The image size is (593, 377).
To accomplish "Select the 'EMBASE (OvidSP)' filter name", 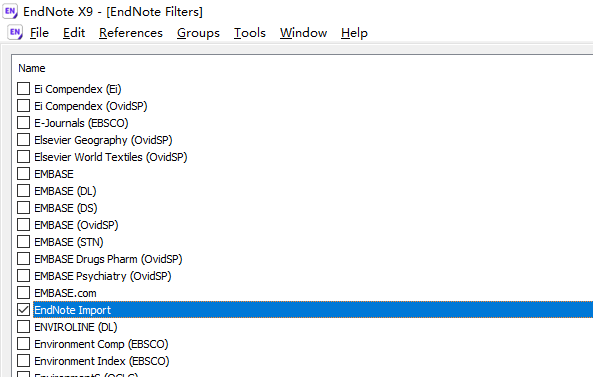I will tap(76, 225).
